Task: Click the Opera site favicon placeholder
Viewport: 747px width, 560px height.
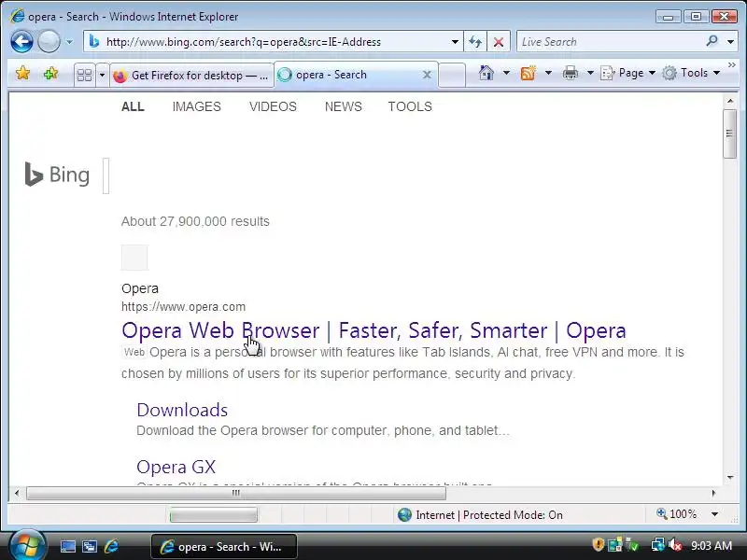Action: (134, 258)
